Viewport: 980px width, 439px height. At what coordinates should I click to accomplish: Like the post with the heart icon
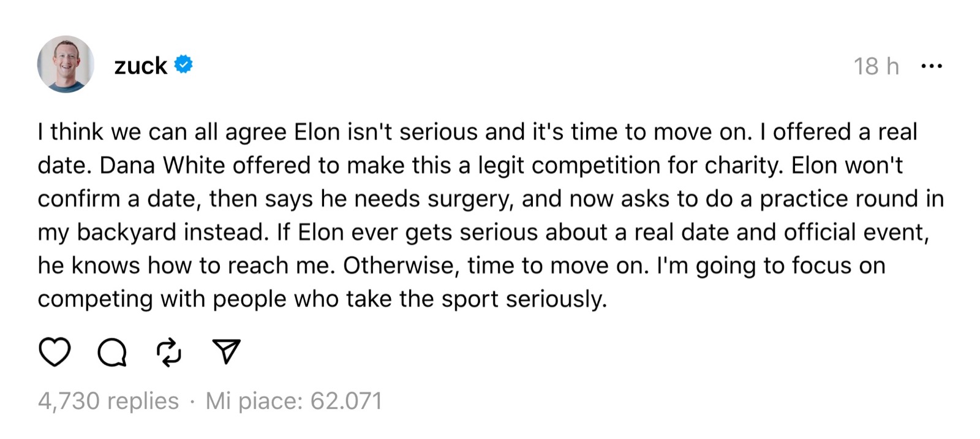click(55, 352)
